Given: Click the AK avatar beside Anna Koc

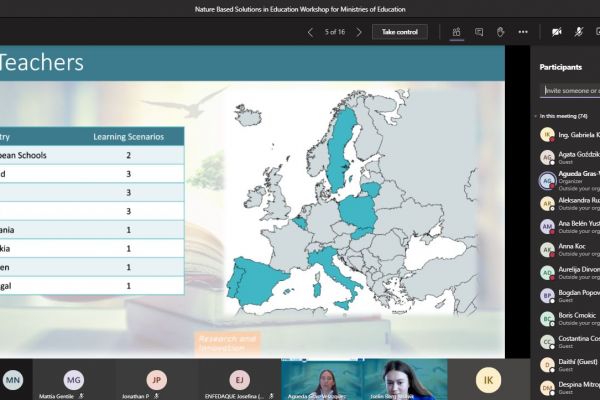Looking at the screenshot, I should point(547,250).
